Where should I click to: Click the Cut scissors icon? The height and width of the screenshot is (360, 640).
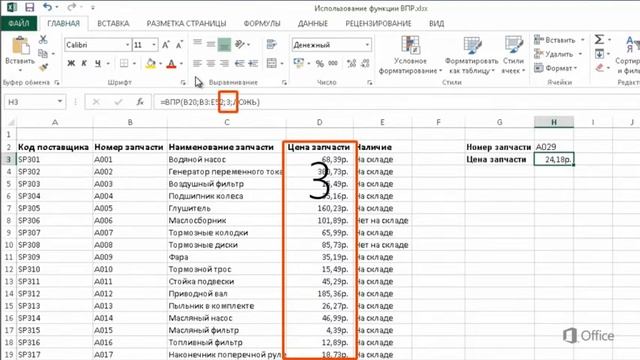tap(43, 40)
